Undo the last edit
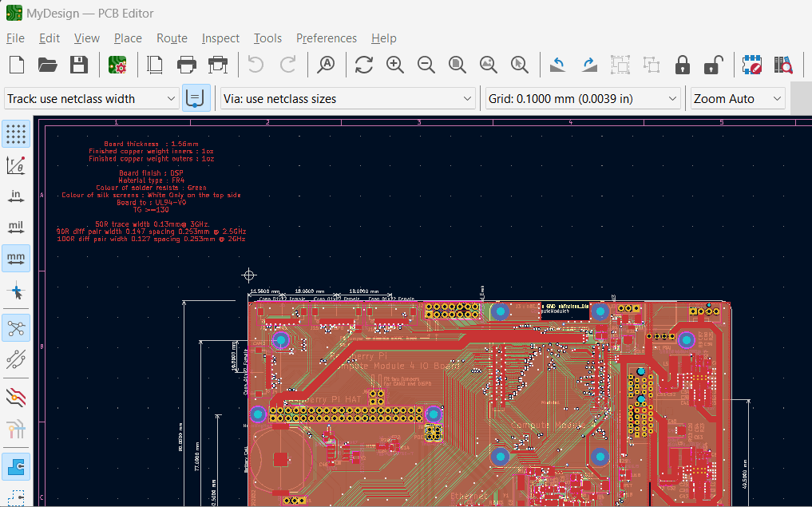812x507 pixels. coord(255,65)
